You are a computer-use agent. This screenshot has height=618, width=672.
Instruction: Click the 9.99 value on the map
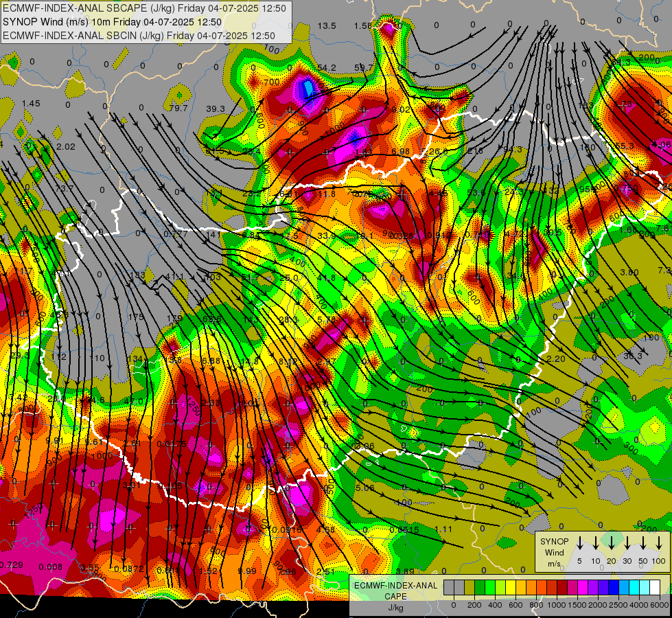pyautogui.click(x=247, y=571)
